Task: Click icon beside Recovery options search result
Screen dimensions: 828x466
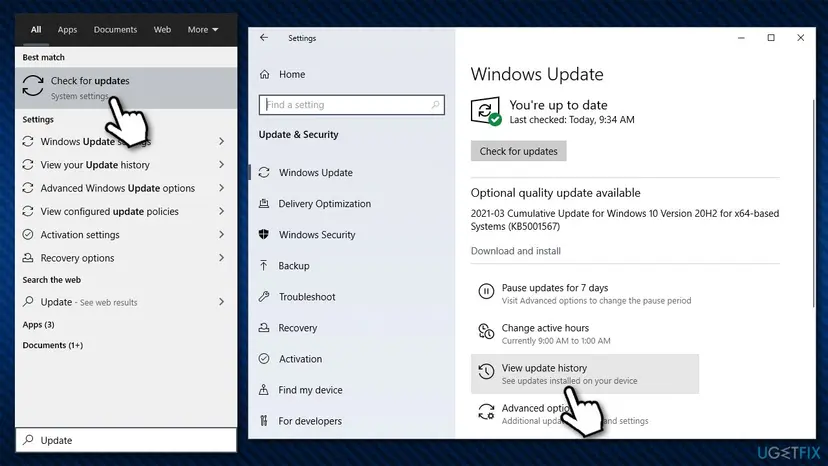Action: pos(28,257)
